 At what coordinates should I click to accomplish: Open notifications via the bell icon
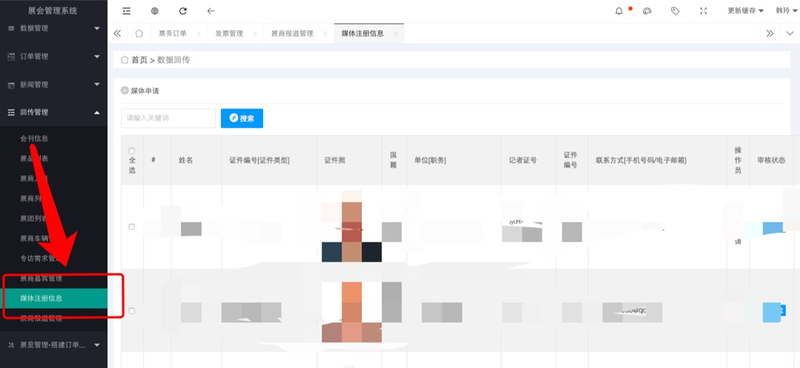619,11
